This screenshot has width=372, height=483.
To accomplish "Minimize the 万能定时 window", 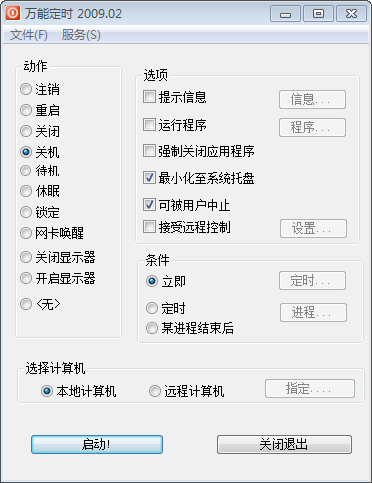I will tap(285, 14).
